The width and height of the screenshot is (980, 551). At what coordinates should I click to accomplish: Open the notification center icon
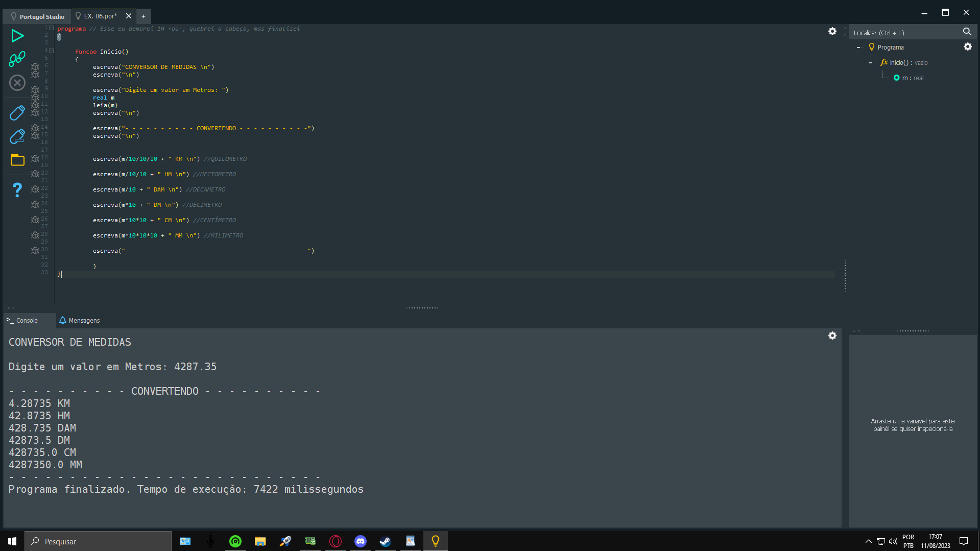(964, 541)
